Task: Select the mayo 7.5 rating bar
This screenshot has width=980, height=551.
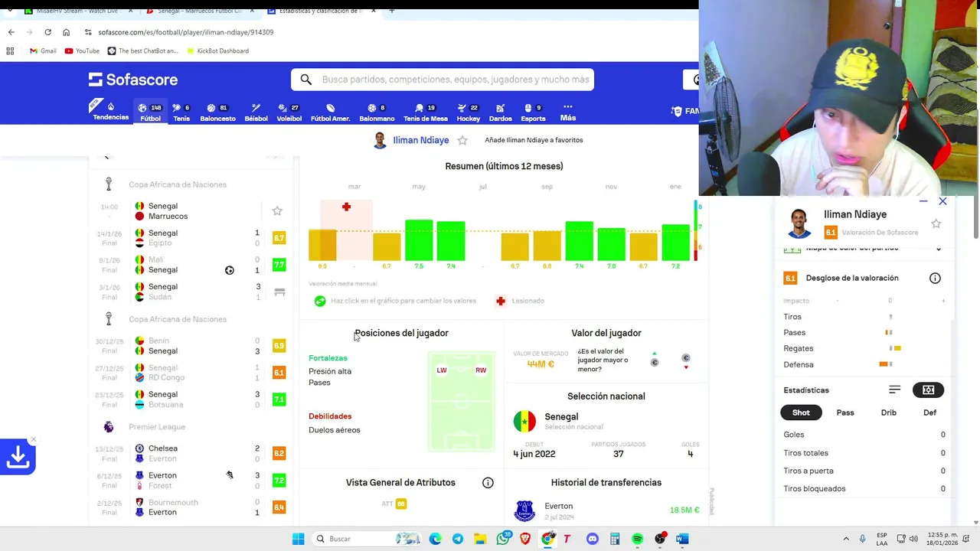Action: point(419,240)
